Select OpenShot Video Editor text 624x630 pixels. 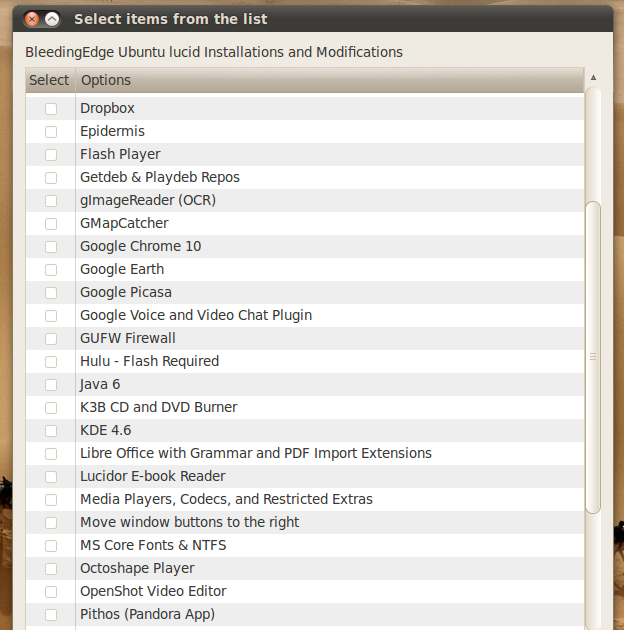pyautogui.click(x=153, y=591)
